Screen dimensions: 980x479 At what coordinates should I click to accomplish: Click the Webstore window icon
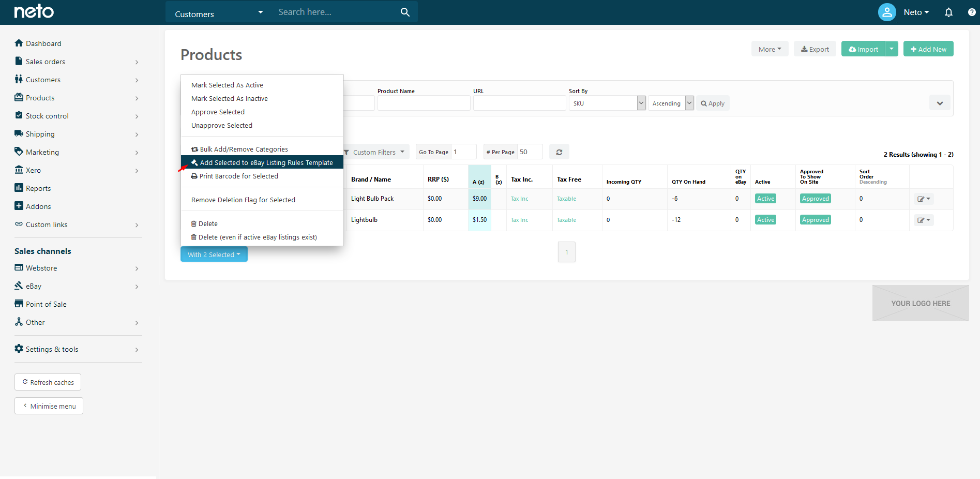(19, 267)
